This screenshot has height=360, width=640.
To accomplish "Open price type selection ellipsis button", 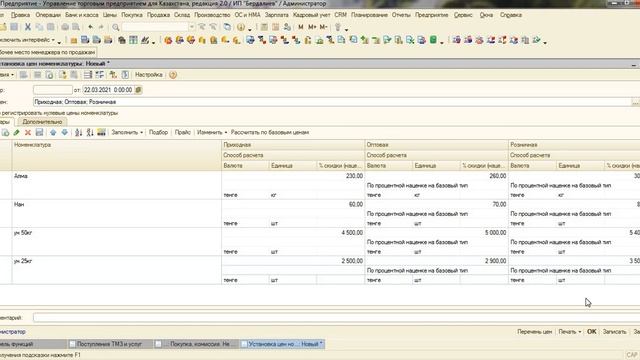I will pyautogui.click(x=635, y=102).
